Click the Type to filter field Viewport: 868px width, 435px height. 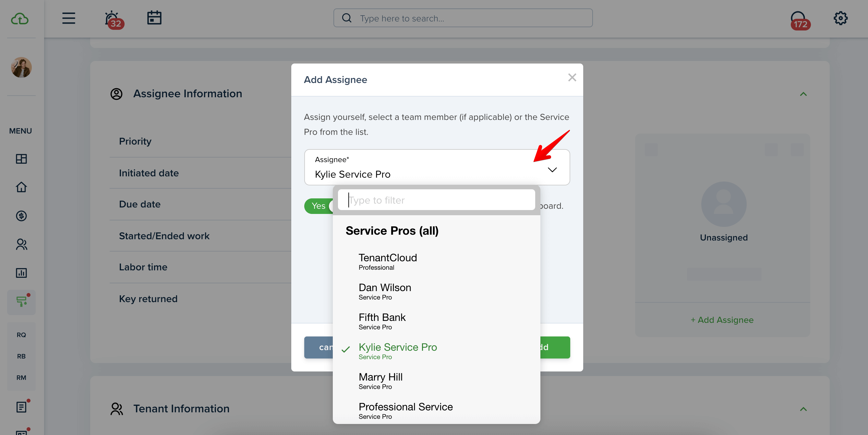(436, 200)
